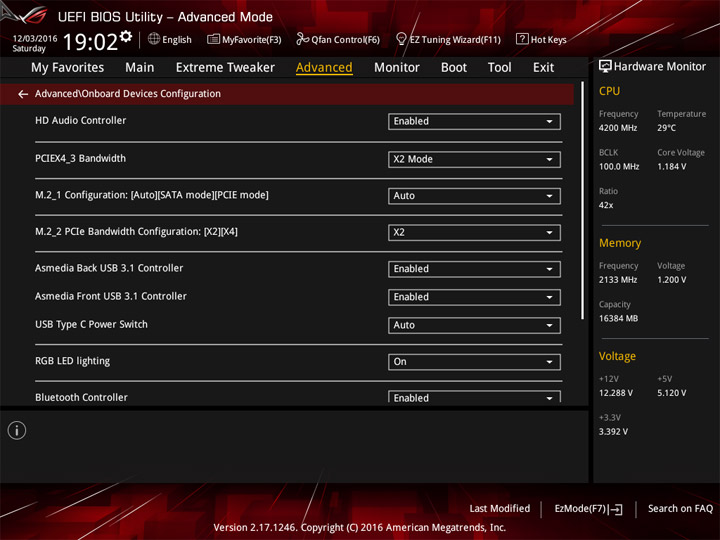Click the settings list scrollbar

[x=583, y=201]
